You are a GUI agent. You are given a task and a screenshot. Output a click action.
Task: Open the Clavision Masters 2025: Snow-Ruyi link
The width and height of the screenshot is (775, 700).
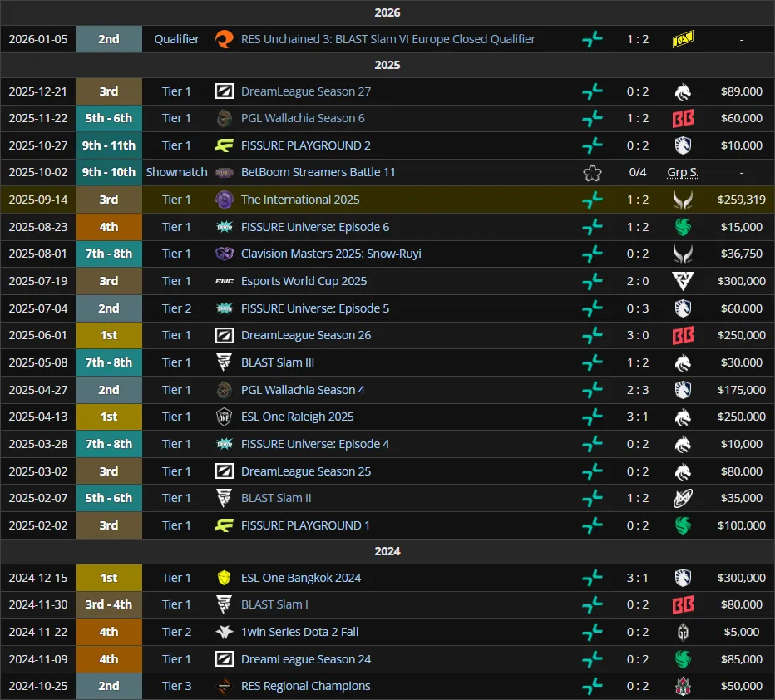(331, 254)
